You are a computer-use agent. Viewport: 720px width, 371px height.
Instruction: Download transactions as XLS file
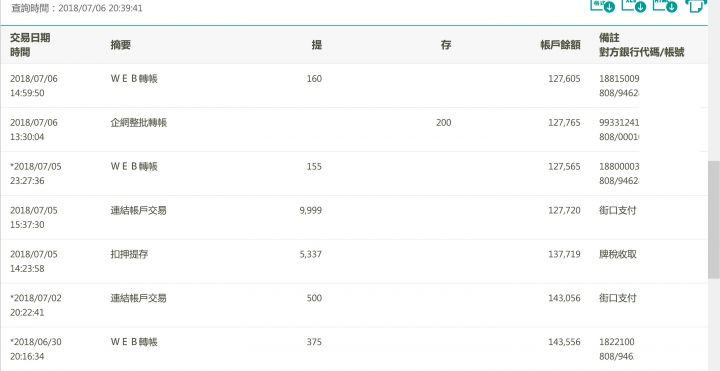(x=634, y=5)
